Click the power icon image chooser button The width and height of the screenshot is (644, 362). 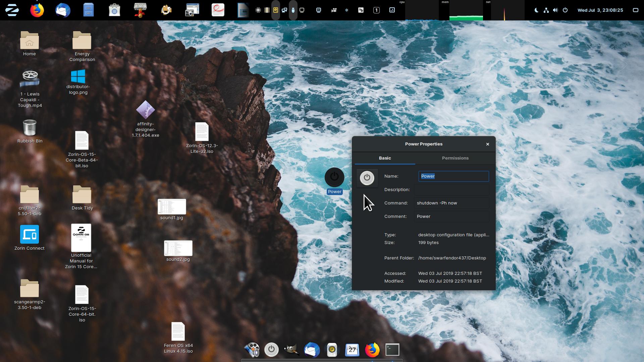click(367, 178)
